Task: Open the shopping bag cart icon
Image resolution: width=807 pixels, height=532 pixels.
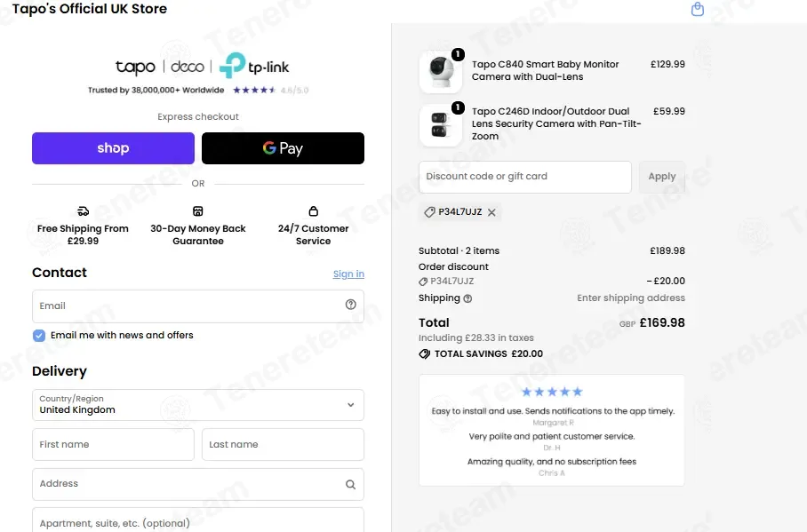Action: [698, 9]
